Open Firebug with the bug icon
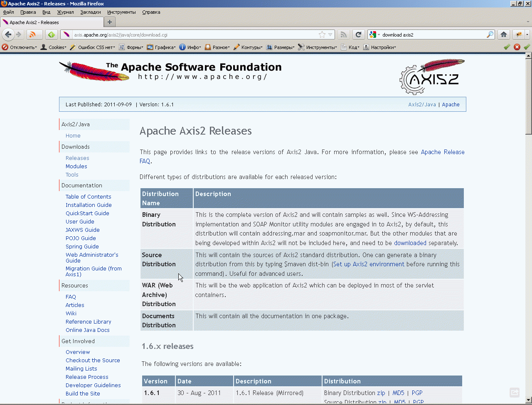Viewport: 532px width, 405px height. tap(518, 34)
